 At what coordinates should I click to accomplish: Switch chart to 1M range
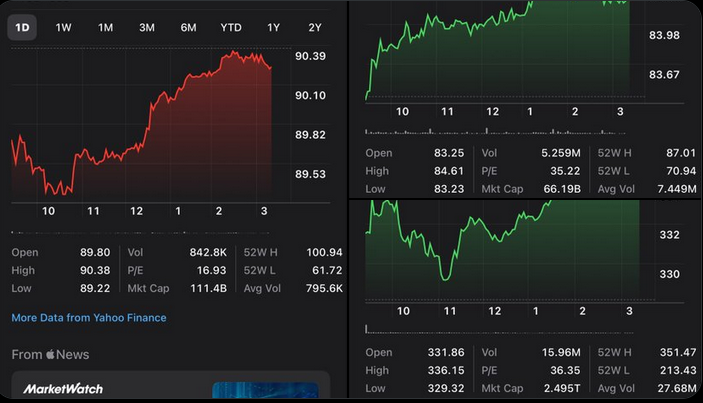106,27
